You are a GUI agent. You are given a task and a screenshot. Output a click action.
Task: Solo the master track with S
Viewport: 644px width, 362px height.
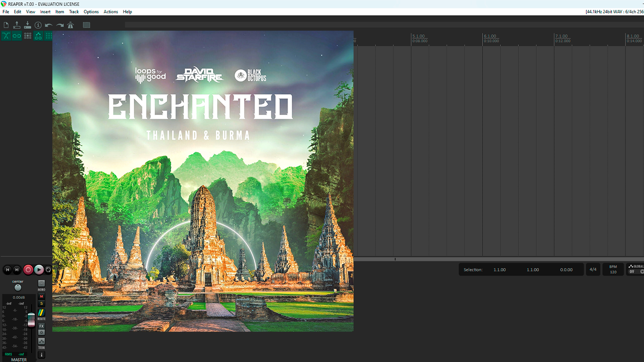point(41,304)
